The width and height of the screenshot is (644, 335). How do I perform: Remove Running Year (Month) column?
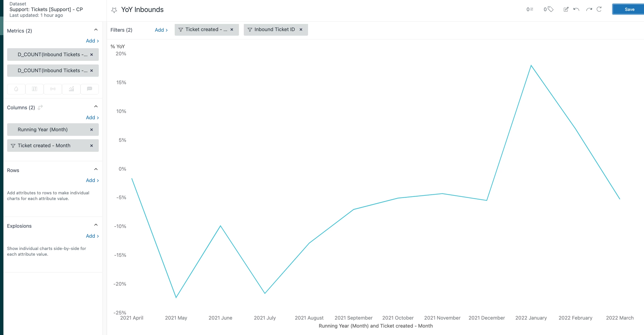pyautogui.click(x=92, y=130)
